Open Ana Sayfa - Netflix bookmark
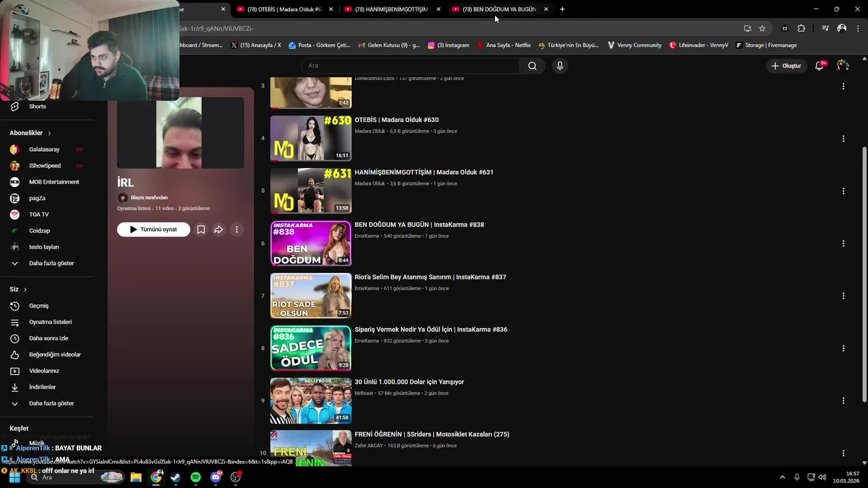This screenshot has width=868, height=488. pos(504,45)
